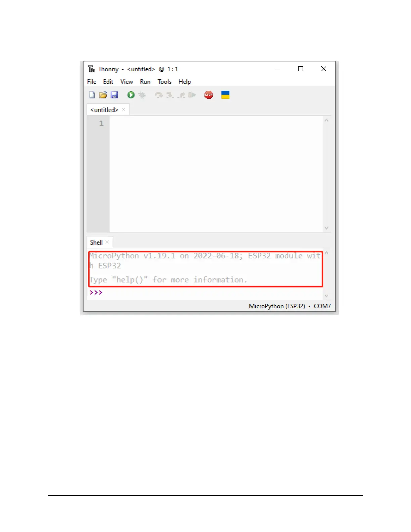Click inside the code editor area
The height and width of the screenshot is (532, 411).
pyautogui.click(x=216, y=174)
